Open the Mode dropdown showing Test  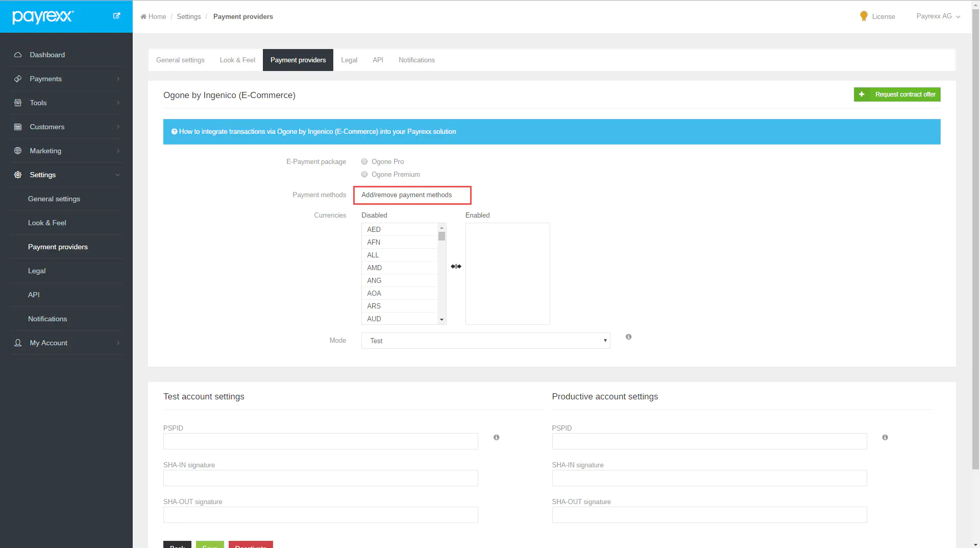pyautogui.click(x=485, y=341)
